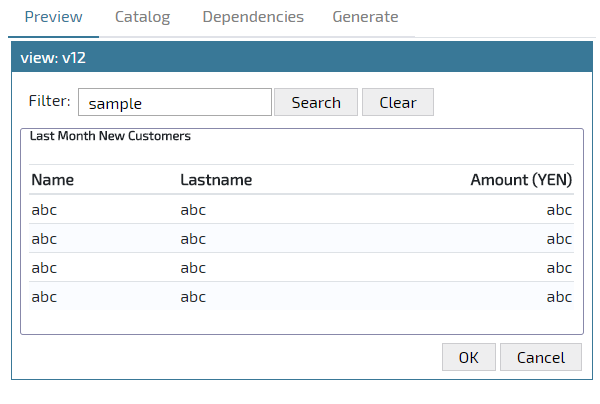The image size is (600, 404).
Task: Click the 'view: v12' title bar
Action: (x=300, y=58)
